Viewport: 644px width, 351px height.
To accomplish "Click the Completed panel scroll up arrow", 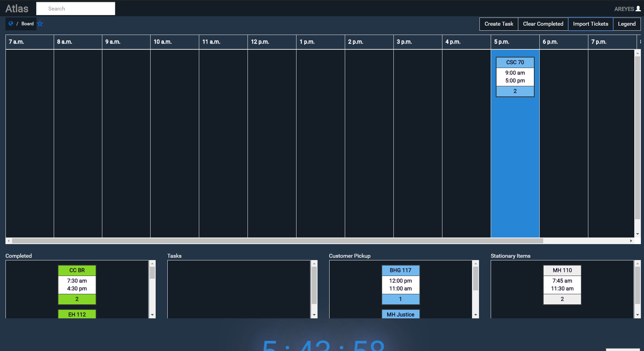I will [x=152, y=264].
